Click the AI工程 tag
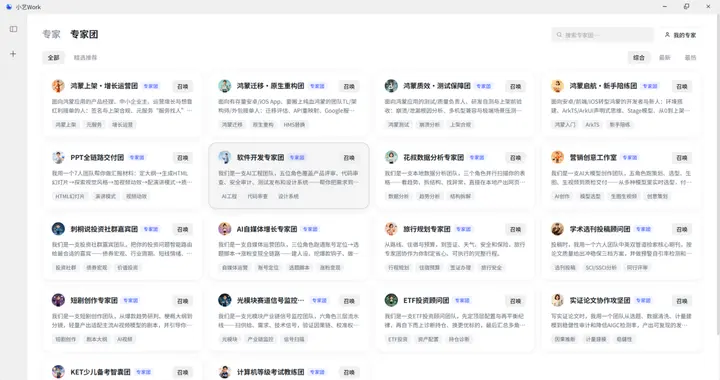Image resolution: width=720 pixels, height=380 pixels. 229,196
